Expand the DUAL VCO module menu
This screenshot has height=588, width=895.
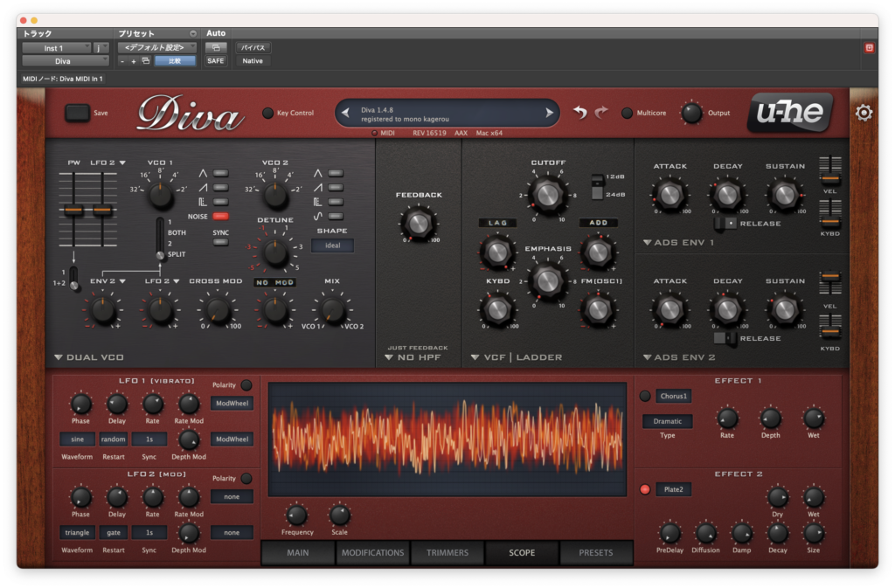pyautogui.click(x=90, y=357)
